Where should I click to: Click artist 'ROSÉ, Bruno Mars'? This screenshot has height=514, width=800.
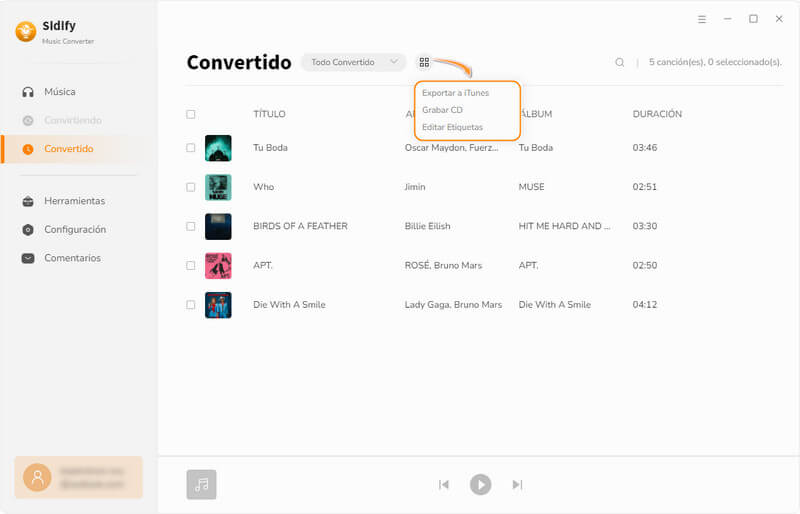(443, 265)
